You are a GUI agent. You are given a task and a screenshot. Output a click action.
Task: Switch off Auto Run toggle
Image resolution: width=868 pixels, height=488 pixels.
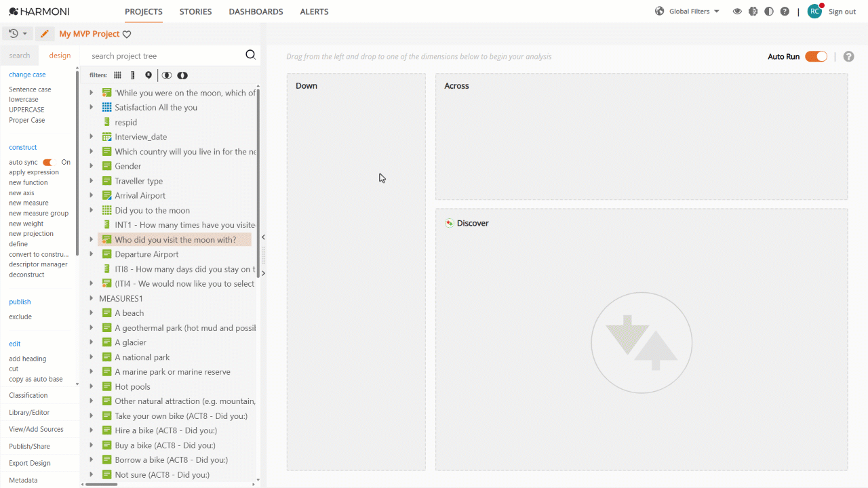816,56
